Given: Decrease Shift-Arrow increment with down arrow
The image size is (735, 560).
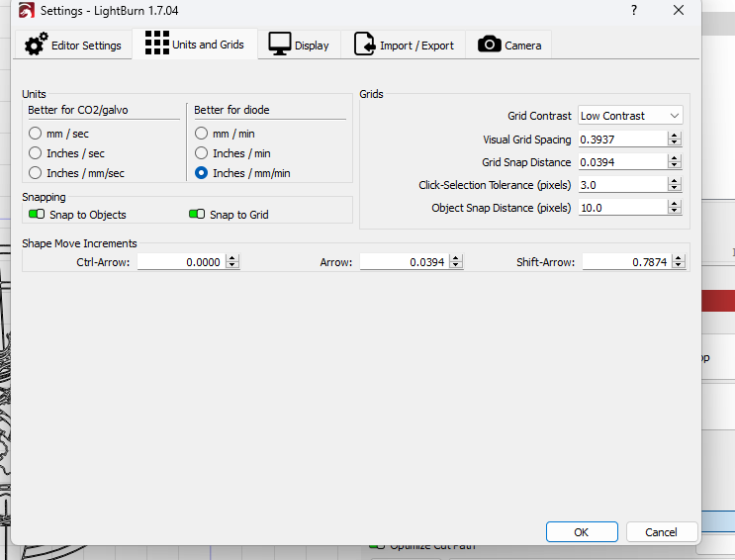Looking at the screenshot, I should [679, 265].
